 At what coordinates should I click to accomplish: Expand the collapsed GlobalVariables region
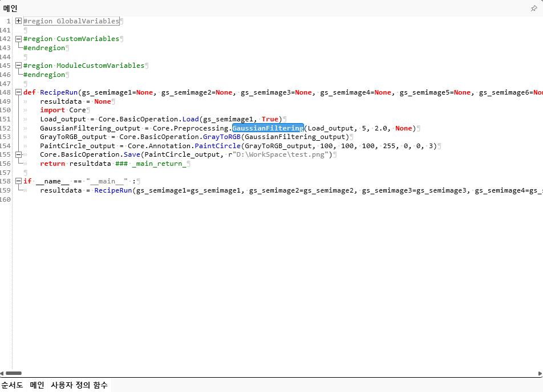18,21
